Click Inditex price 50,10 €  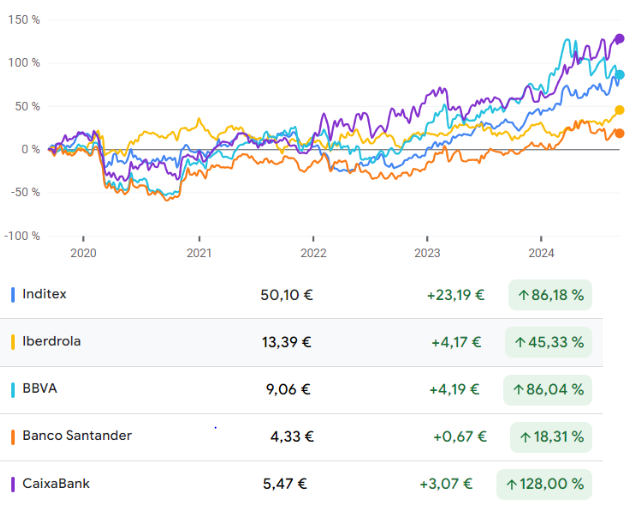[286, 295]
